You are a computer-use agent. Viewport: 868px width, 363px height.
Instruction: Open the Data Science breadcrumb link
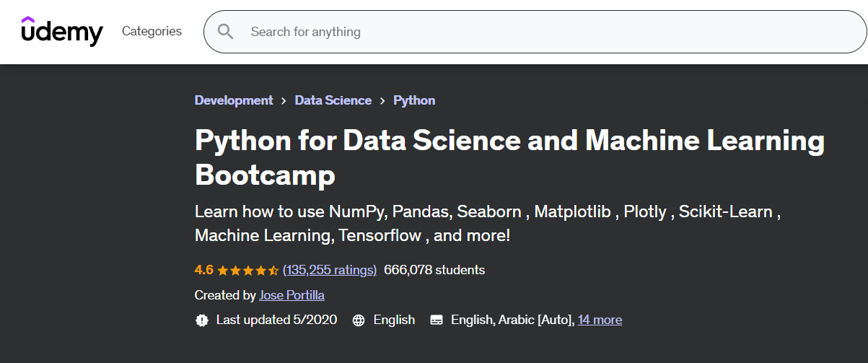point(333,100)
